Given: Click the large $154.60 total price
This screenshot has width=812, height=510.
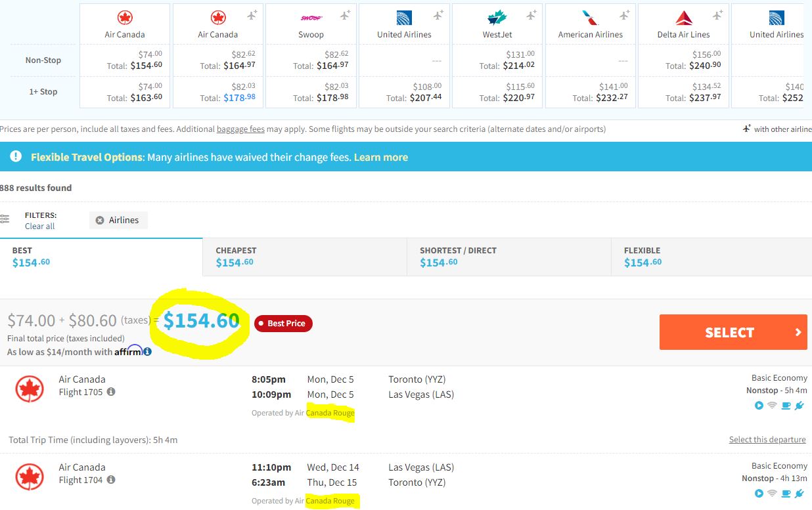Looking at the screenshot, I should coord(202,320).
